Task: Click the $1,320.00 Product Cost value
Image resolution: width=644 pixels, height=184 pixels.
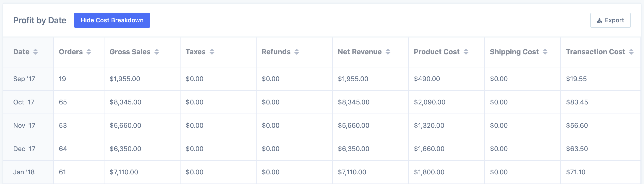Action: 429,125
